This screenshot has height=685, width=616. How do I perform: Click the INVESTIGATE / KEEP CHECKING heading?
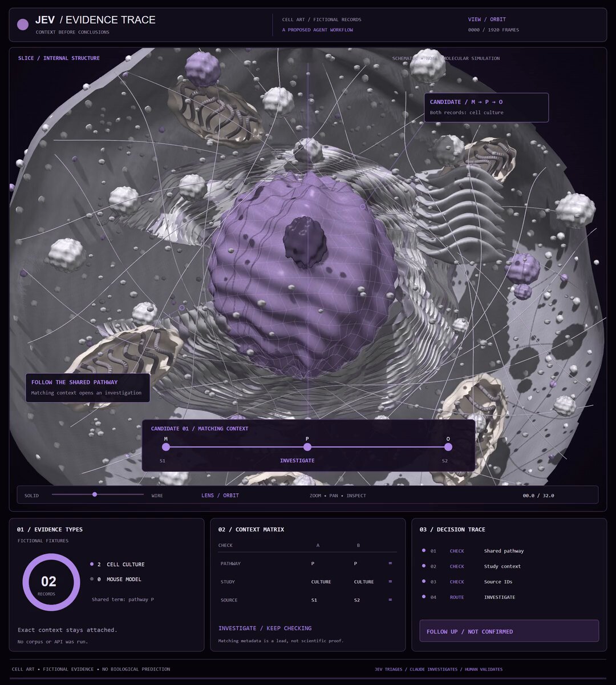[x=265, y=628]
